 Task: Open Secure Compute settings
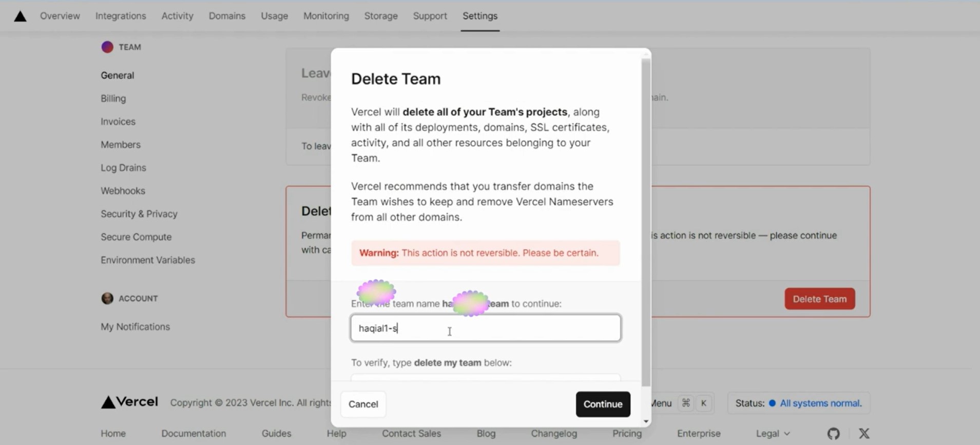click(x=136, y=237)
